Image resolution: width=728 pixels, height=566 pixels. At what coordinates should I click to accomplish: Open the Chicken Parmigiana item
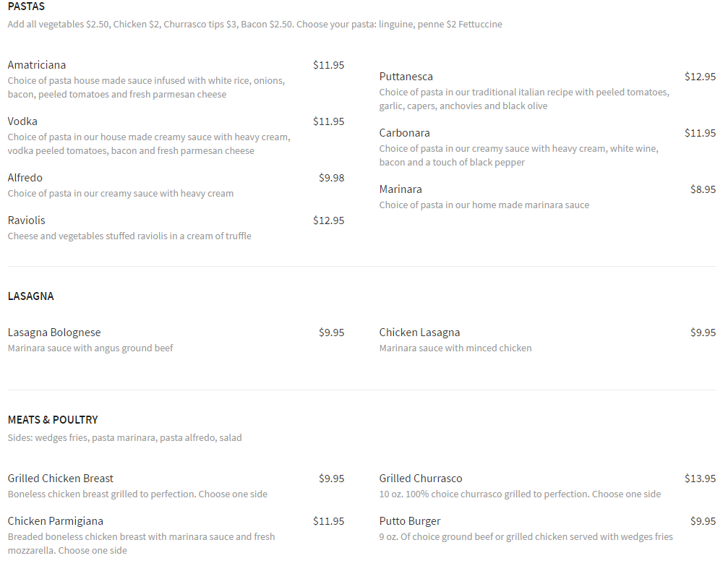point(56,521)
